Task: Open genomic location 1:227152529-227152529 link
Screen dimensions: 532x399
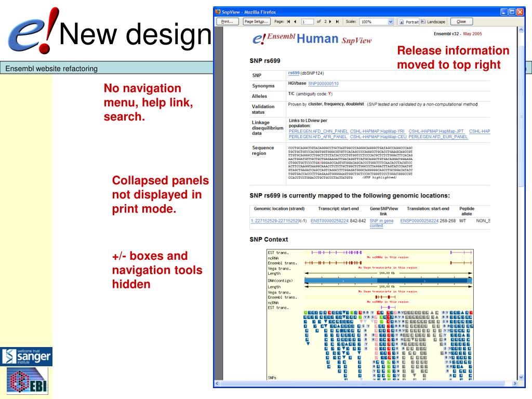Action: (275, 221)
